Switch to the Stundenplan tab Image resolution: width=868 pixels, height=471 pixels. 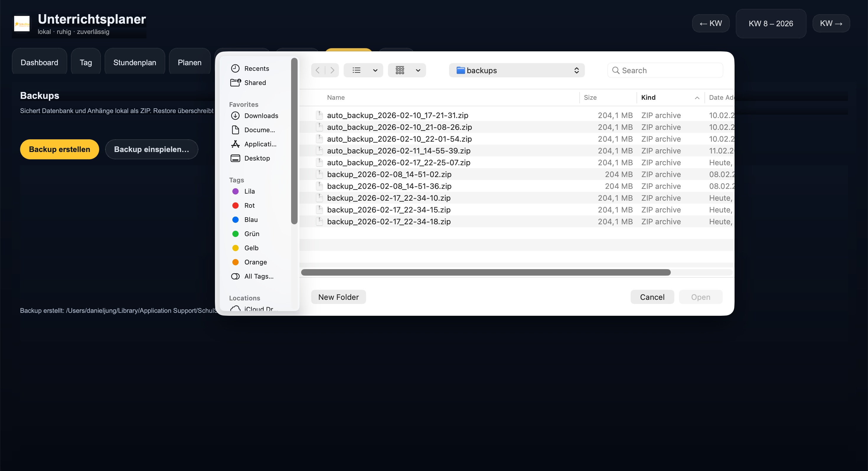pyautogui.click(x=134, y=62)
